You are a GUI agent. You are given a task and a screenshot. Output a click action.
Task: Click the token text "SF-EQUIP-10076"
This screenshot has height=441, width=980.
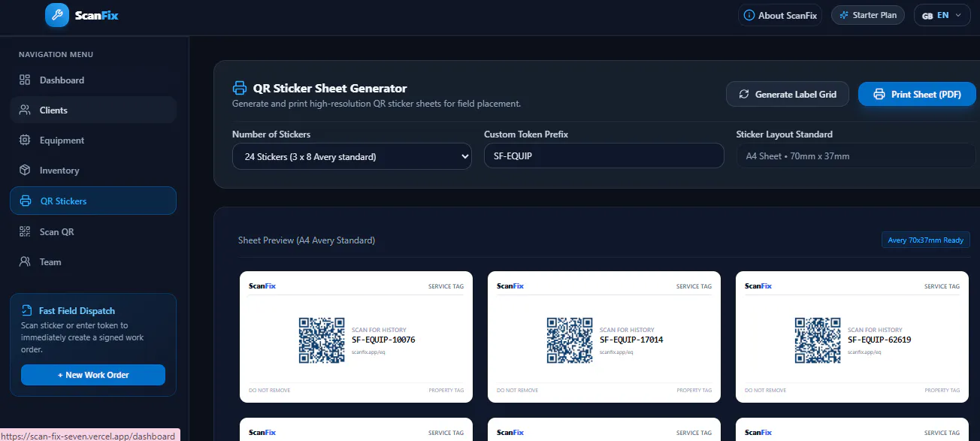383,340
